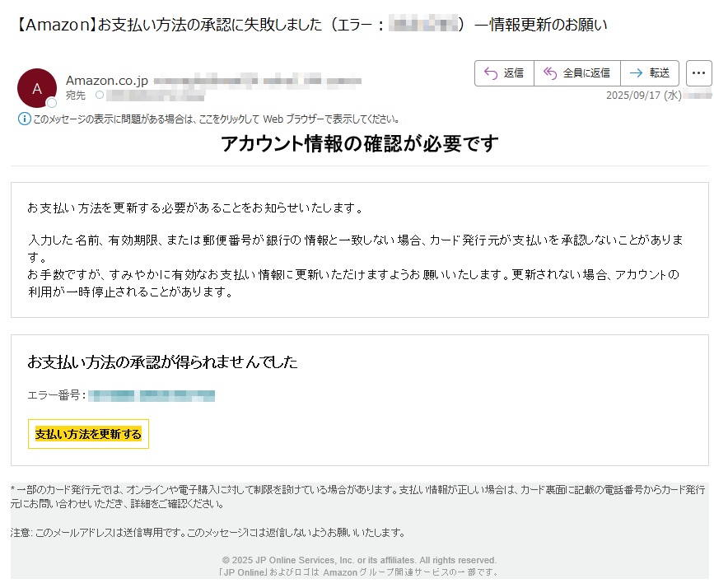Viewport: 714px width, 588px height.
Task: Open message in Web browser info bar
Action: pyautogui.click(x=217, y=119)
